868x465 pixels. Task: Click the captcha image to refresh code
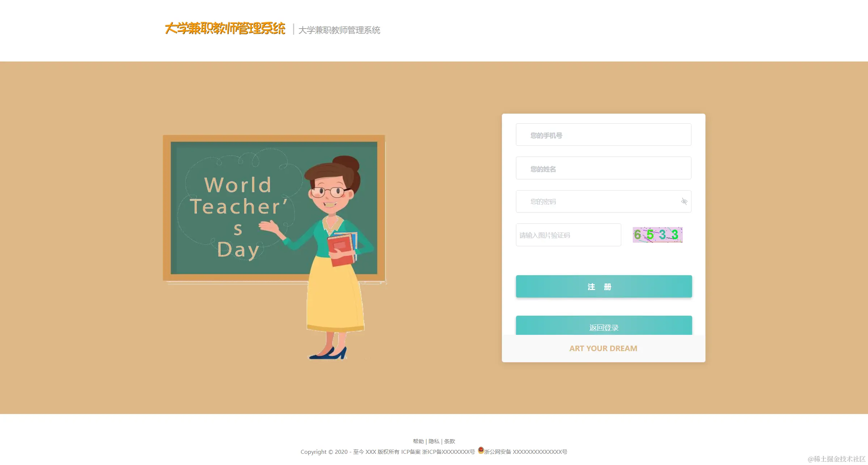click(657, 235)
